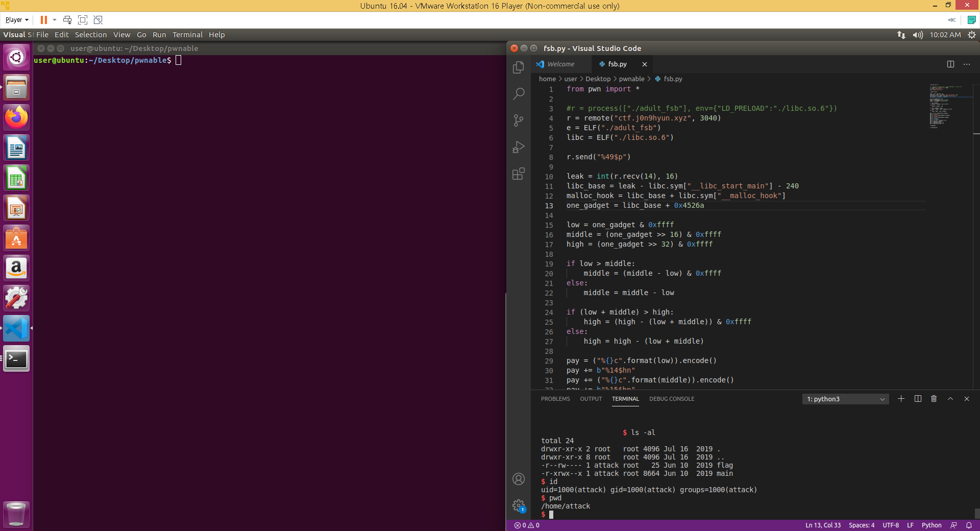Enter VMware full screen mode
This screenshot has width=980, height=531.
[x=83, y=20]
